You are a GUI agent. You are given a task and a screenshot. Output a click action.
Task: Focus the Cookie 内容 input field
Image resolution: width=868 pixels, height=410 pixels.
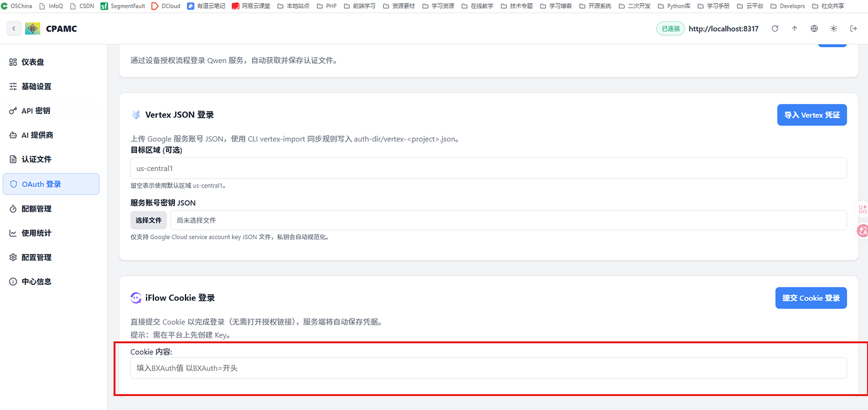pos(488,368)
